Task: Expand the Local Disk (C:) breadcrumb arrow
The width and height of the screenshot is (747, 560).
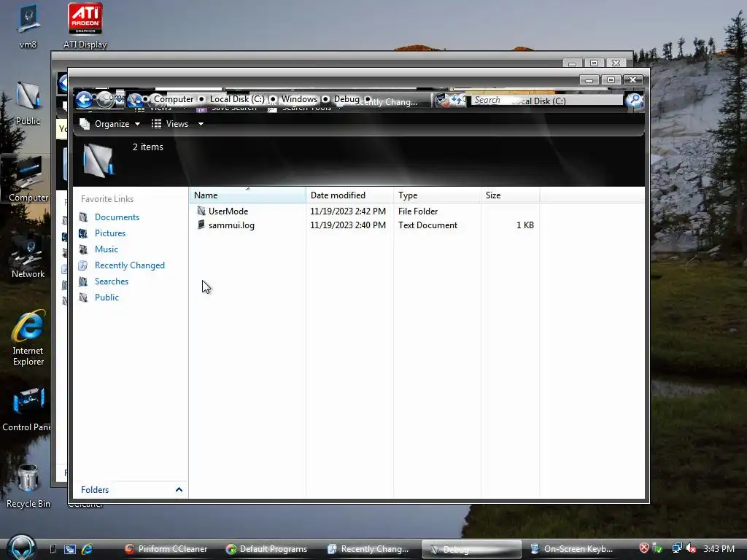Action: pos(273,99)
